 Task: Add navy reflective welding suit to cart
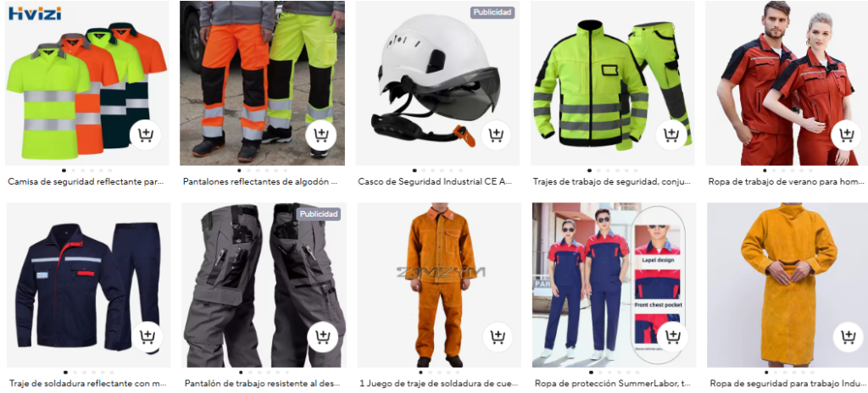[147, 337]
